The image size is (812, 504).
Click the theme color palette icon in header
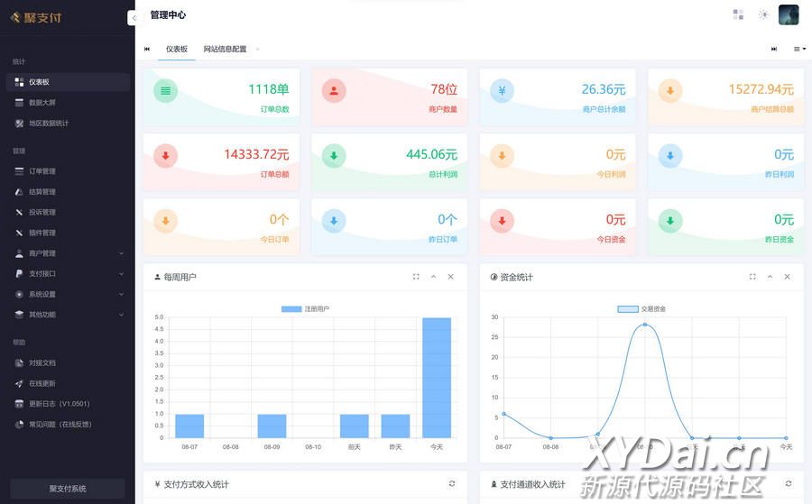[738, 14]
